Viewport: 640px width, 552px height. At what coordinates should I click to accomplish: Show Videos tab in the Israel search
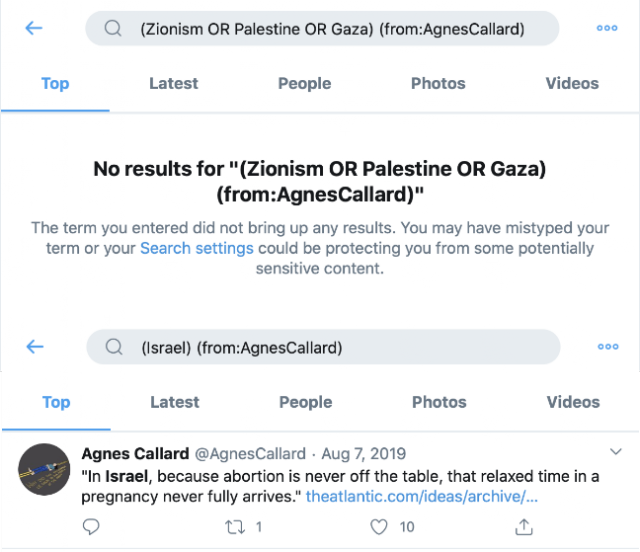coord(573,402)
